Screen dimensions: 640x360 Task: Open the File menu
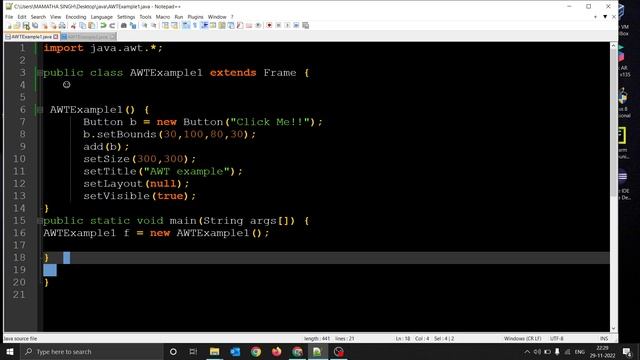(9, 17)
